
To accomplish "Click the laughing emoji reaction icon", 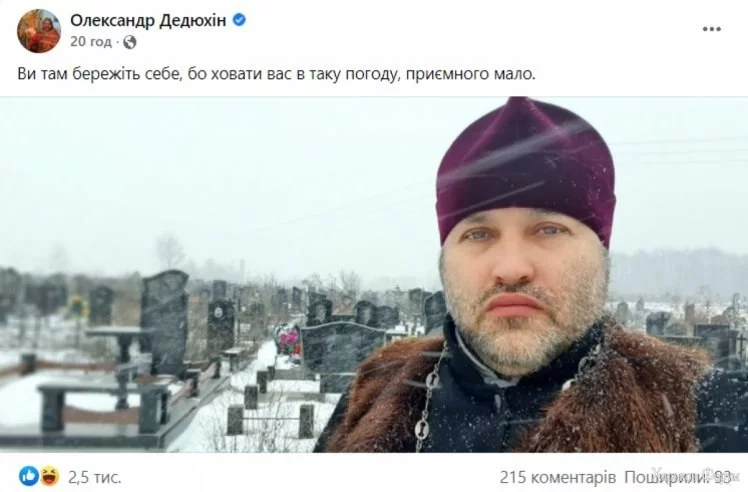I will pyautogui.click(x=49, y=476).
